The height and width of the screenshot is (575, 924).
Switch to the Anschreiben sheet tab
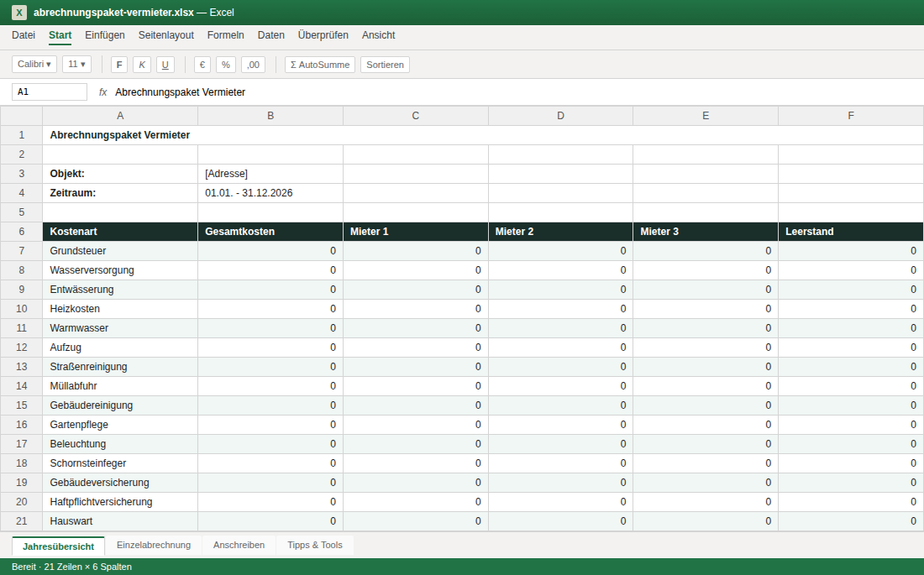coord(239,545)
